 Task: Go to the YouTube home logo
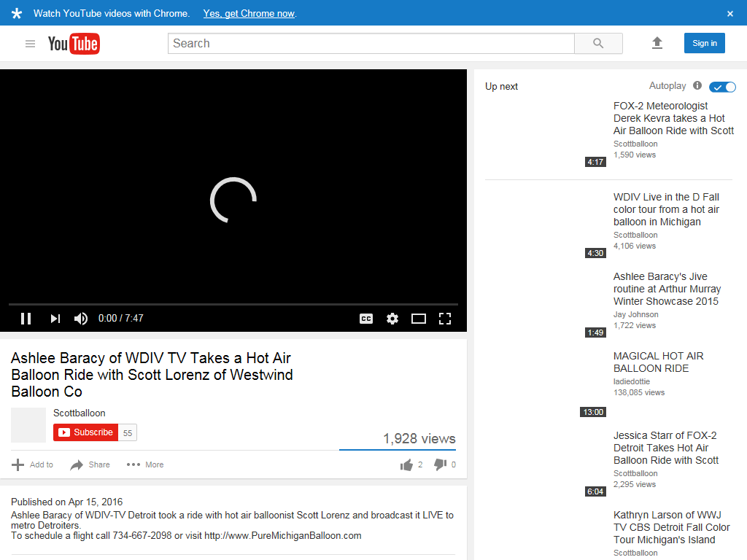click(x=74, y=44)
